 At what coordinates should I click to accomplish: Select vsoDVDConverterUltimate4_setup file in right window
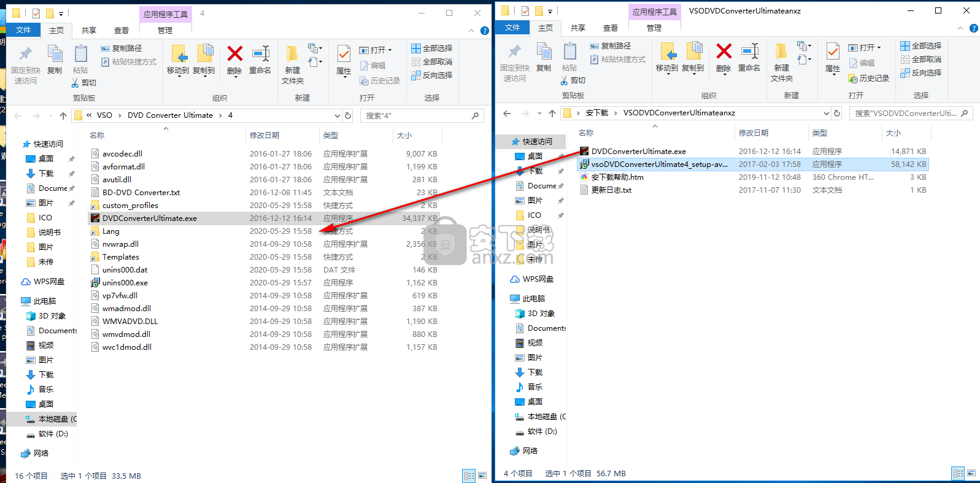753,164
